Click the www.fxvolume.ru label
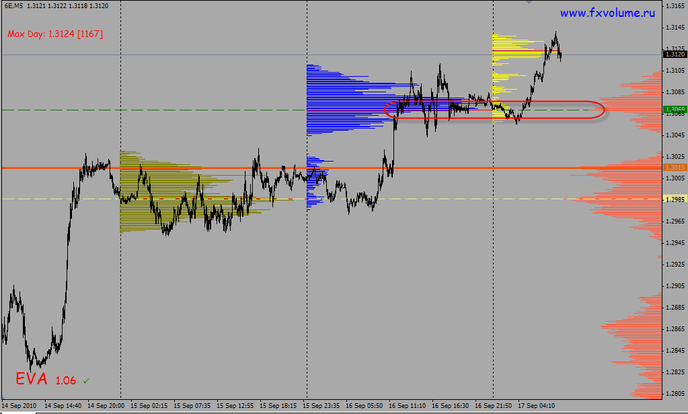The width and height of the screenshot is (688, 414). tap(607, 13)
